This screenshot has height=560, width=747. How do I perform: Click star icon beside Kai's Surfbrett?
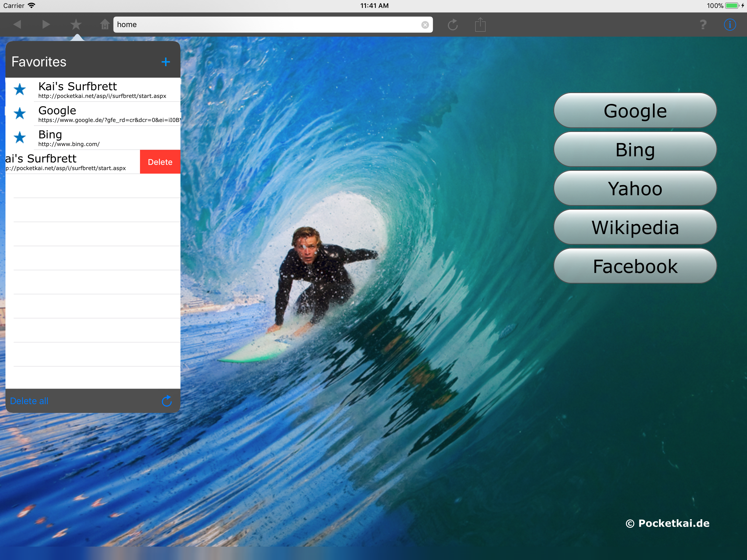pos(20,89)
